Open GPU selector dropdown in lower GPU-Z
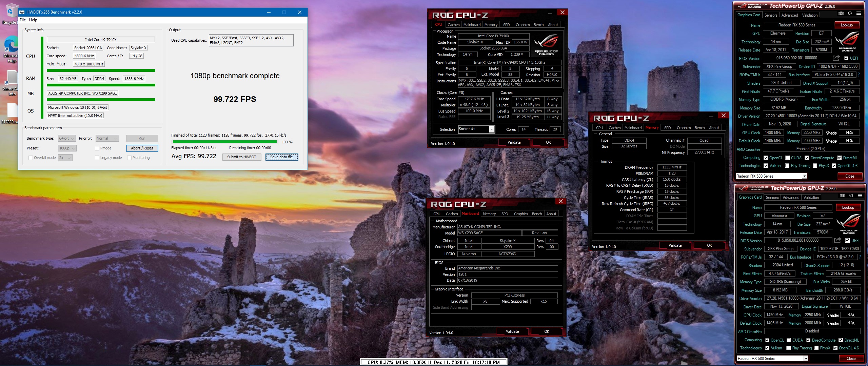This screenshot has width=868, height=366. point(772,359)
